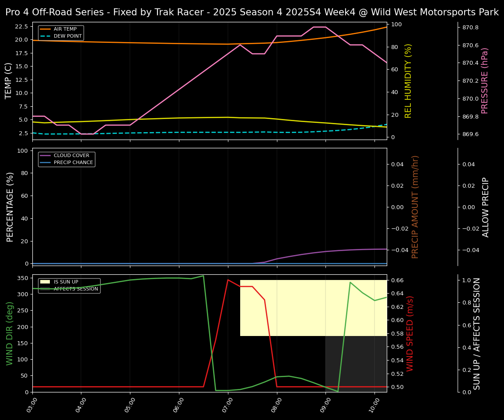Select the ALLOW PRECIP axis label
504x420 pixels.
(x=486, y=206)
